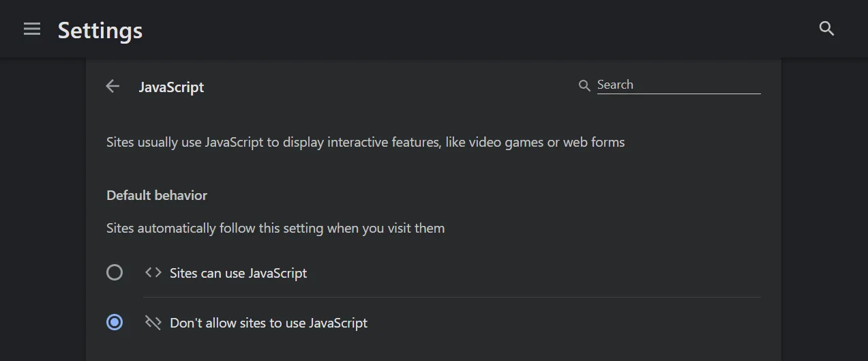The image size is (868, 361).
Task: Open the main menu hamburger icon
Action: tap(32, 29)
